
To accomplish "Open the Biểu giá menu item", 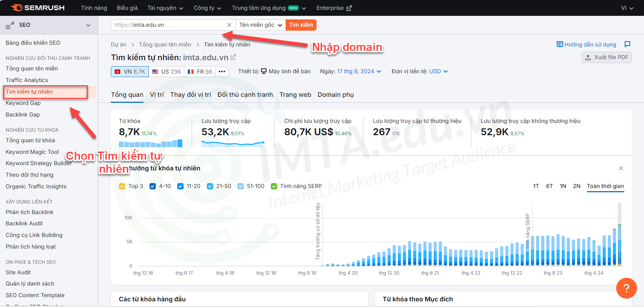I will pyautogui.click(x=127, y=8).
